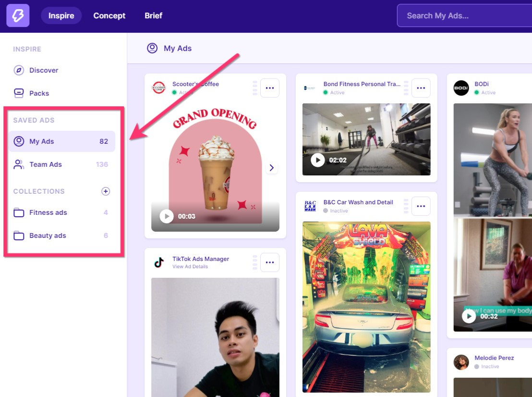Click the BODi advertiser name
Image resolution: width=532 pixels, height=397 pixels.
coord(482,84)
